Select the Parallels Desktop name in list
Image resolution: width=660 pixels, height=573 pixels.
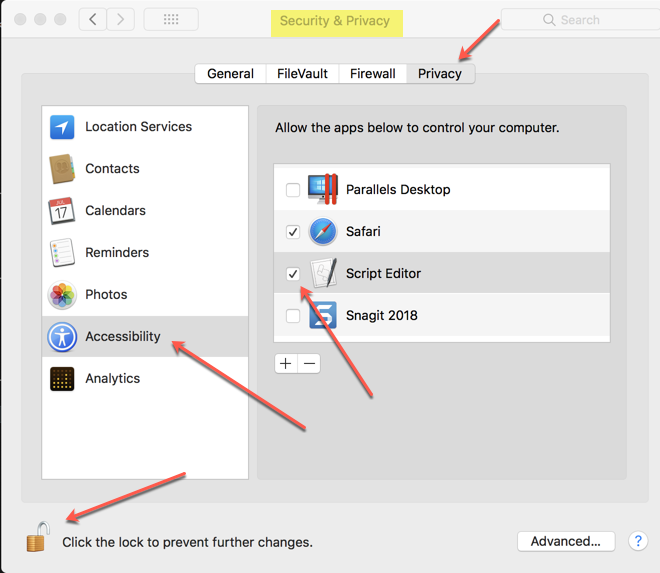click(398, 189)
